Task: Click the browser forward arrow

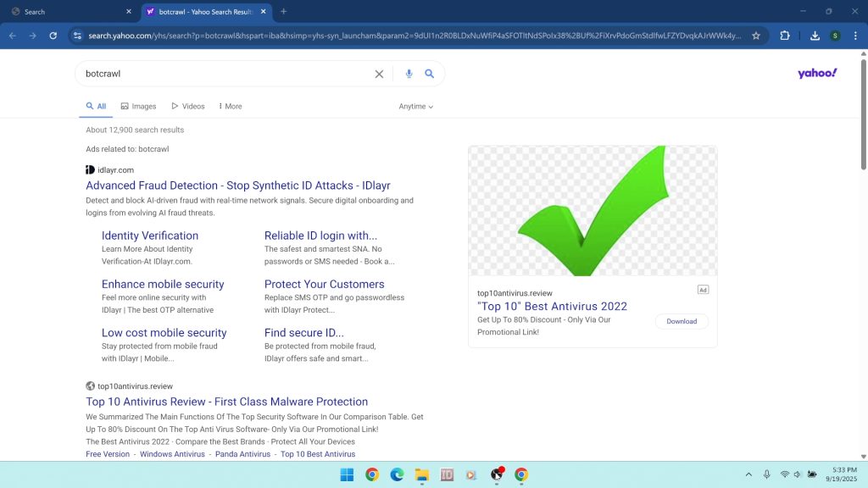Action: tap(33, 36)
